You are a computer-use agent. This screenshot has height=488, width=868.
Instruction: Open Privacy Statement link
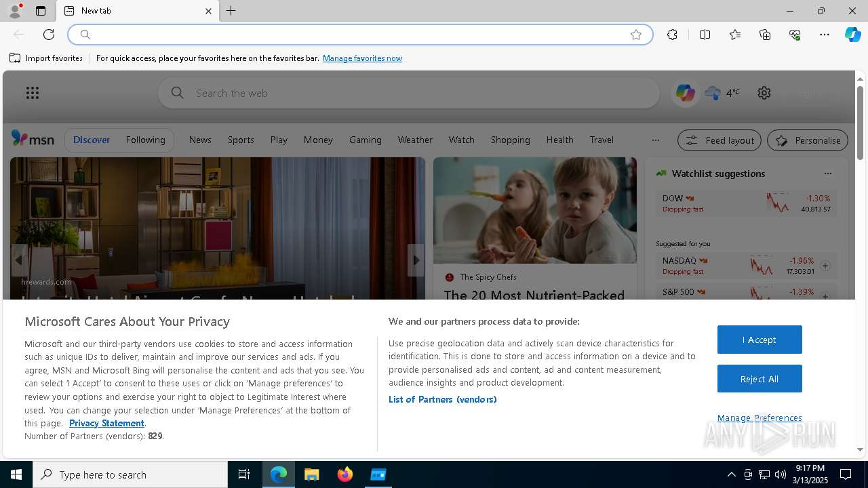(x=106, y=423)
